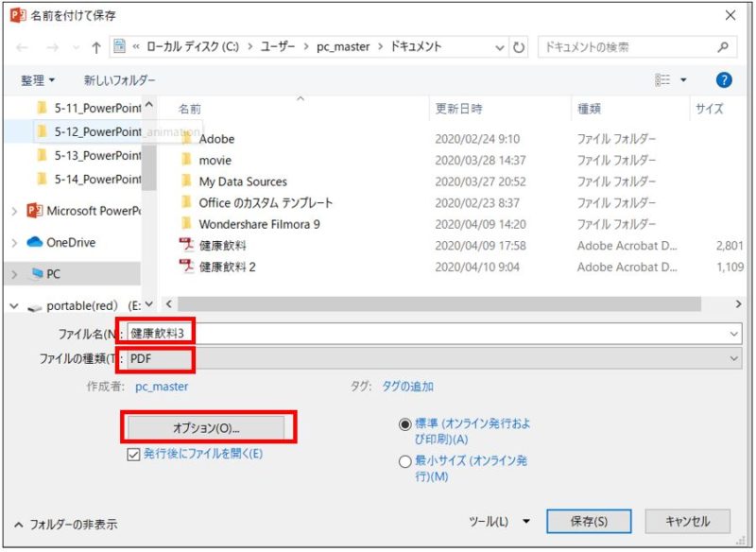This screenshot has height=552, width=756.
Task: Click the search magnifier icon
Action: coord(722,46)
